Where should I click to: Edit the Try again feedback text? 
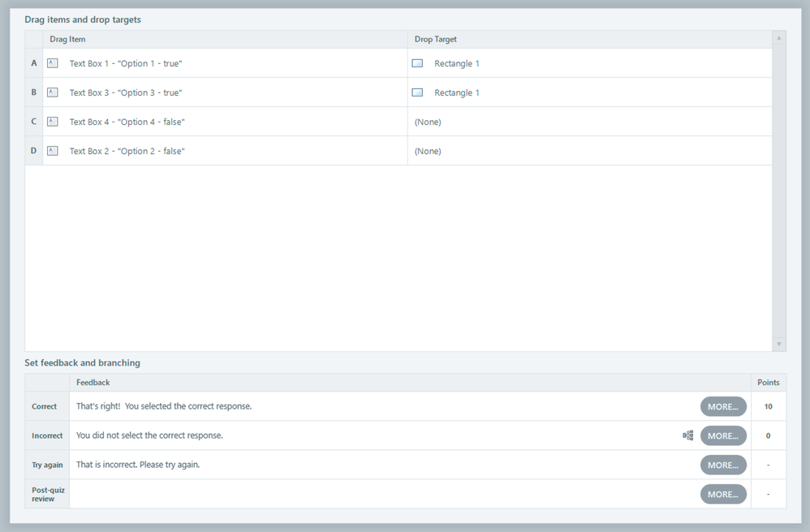138,465
